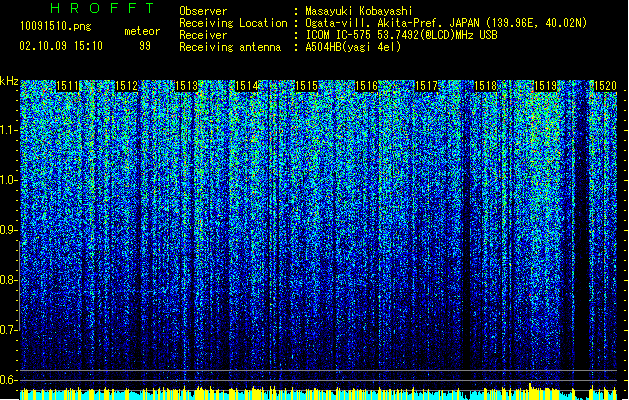629x400 pixels.
Task: Click the 1513 time marker
Action: click(187, 86)
